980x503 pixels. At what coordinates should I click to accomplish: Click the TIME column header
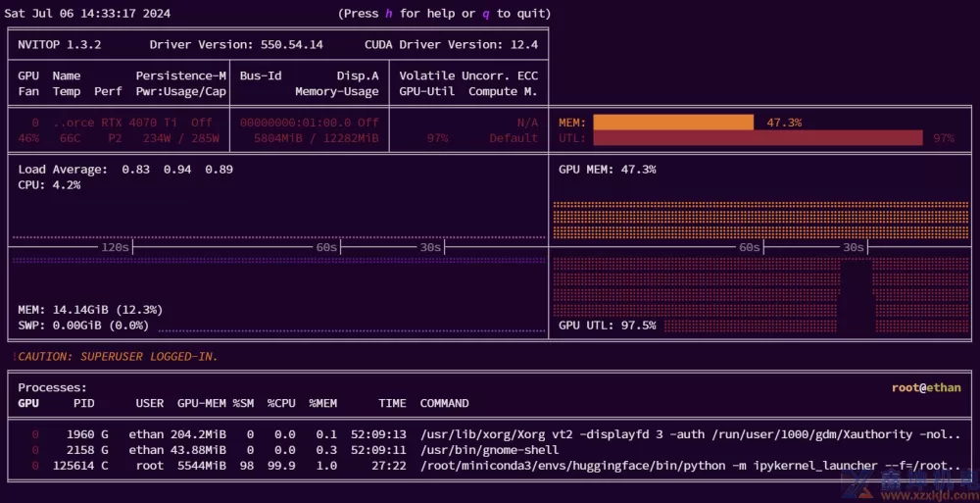coord(393,404)
